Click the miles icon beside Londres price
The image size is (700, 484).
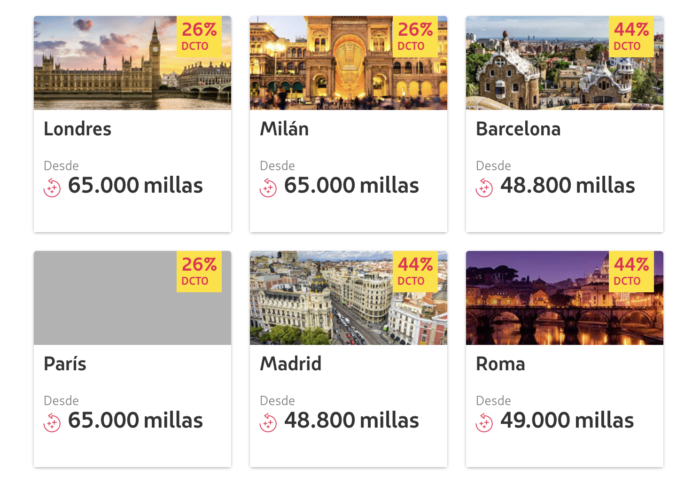point(52,188)
